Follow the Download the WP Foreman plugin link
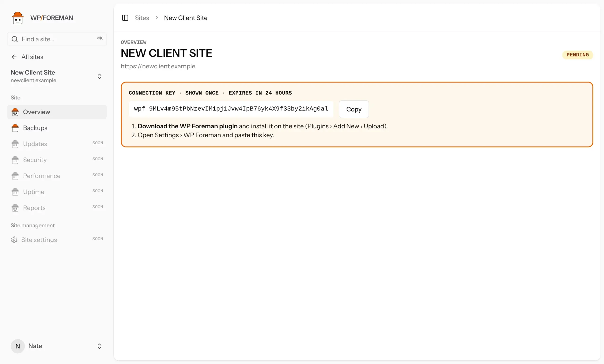 187,126
